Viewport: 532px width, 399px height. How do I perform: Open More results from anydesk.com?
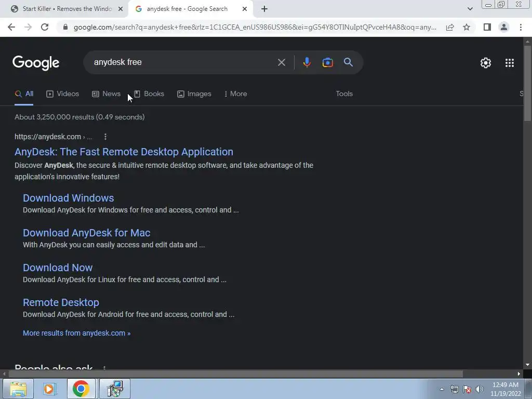tap(77, 333)
